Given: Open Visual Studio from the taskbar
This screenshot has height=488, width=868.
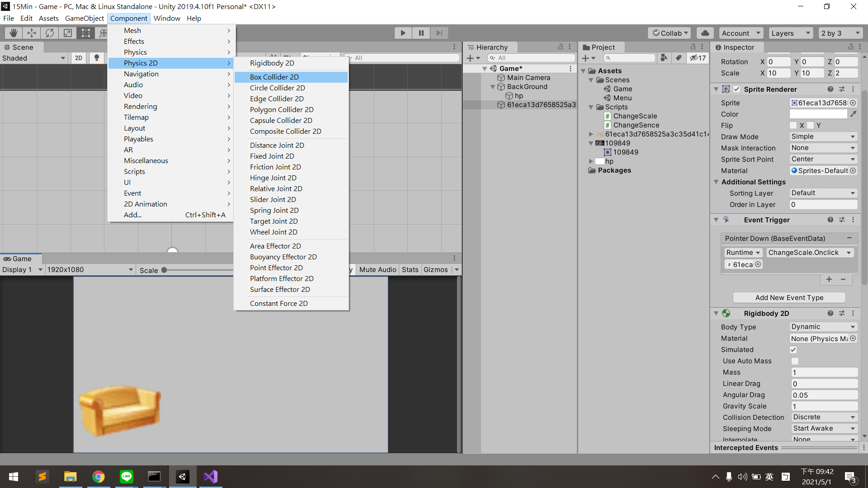Looking at the screenshot, I should tap(211, 477).
